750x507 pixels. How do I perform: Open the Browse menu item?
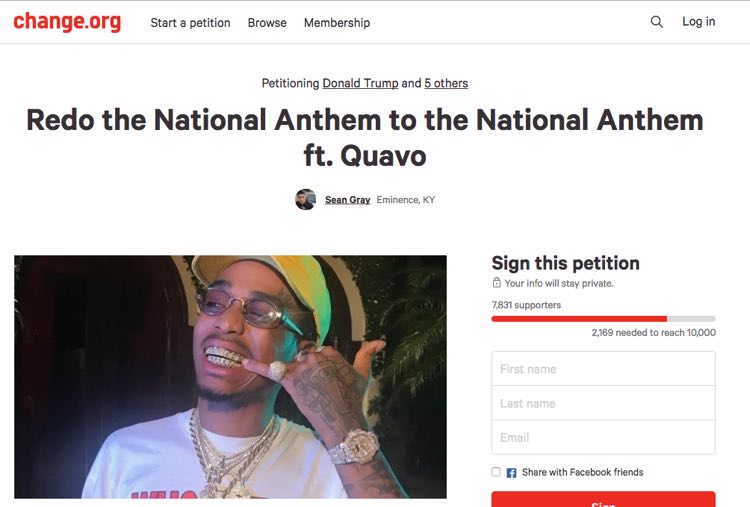click(267, 22)
